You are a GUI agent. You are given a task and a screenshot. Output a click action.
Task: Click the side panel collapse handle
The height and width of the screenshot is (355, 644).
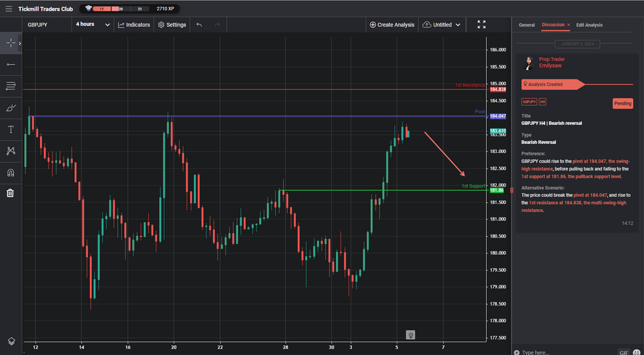point(512,190)
